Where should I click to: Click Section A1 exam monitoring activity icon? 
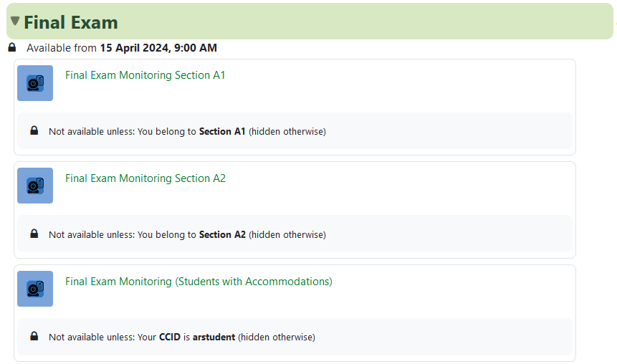point(35,83)
